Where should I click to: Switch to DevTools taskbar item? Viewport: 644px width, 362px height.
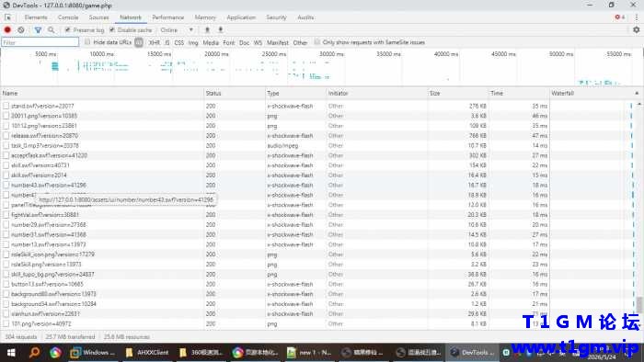pyautogui.click(x=472, y=352)
